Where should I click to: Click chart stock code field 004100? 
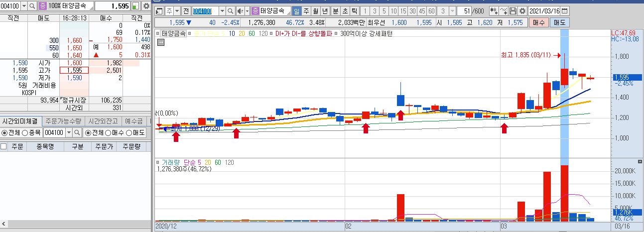coord(205,10)
